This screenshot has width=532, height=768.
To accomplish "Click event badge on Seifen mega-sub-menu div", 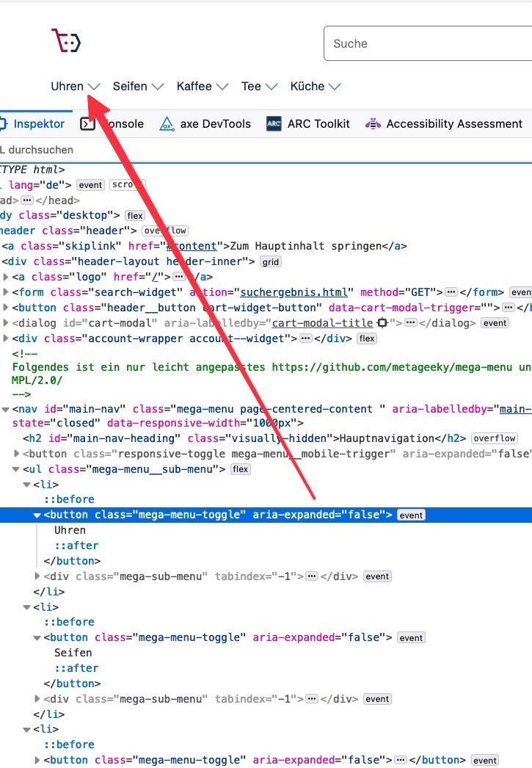I will (x=377, y=699).
